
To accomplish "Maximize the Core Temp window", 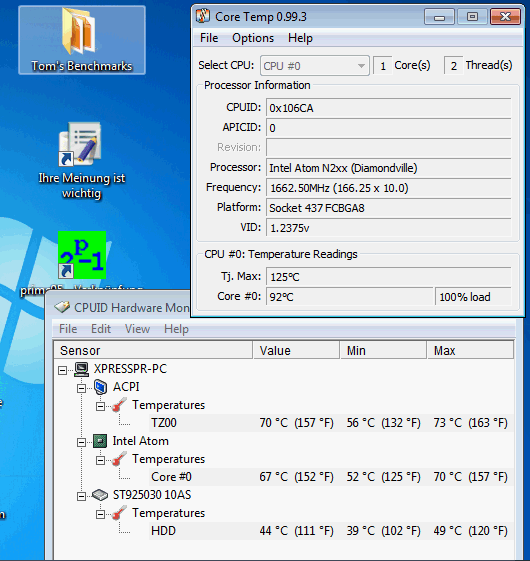I will coord(472,17).
